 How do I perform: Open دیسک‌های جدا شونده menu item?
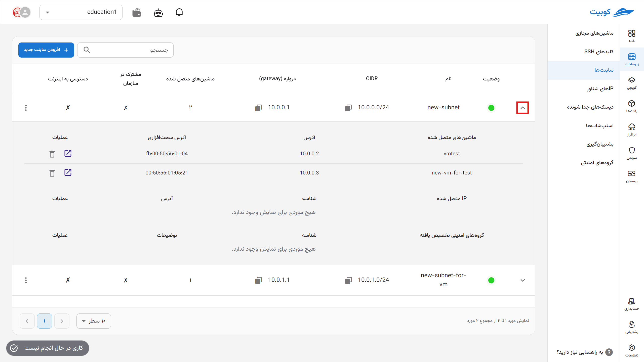(584, 107)
